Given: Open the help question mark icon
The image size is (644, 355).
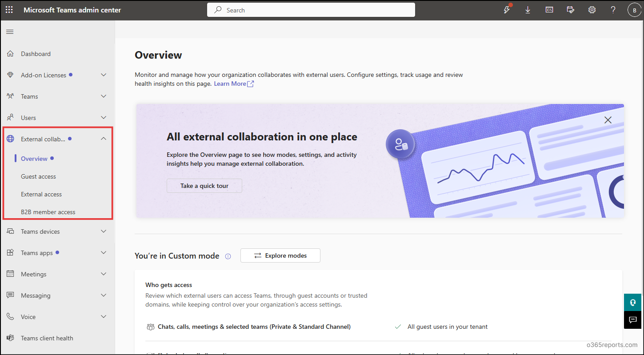Looking at the screenshot, I should pos(613,10).
